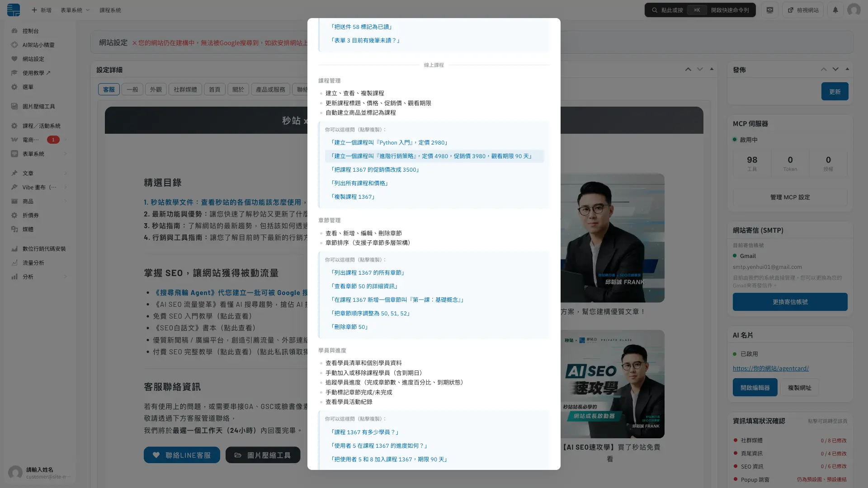The width and height of the screenshot is (868, 488).
Task: Click 檢視網站 in top bar
Action: (803, 10)
